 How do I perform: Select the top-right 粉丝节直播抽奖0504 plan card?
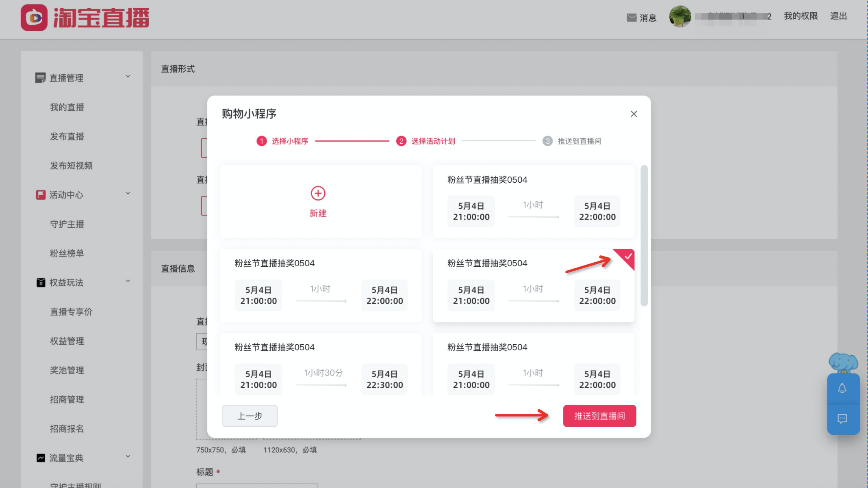[x=533, y=201]
